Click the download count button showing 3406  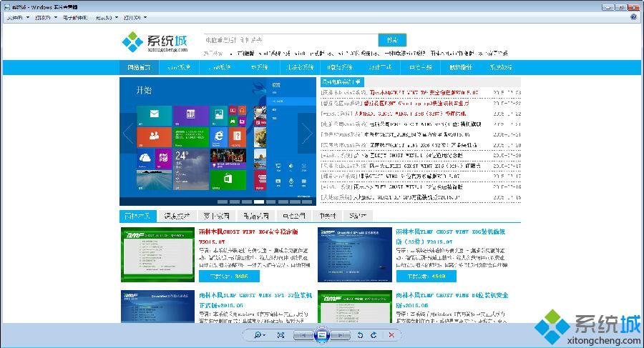click(229, 276)
